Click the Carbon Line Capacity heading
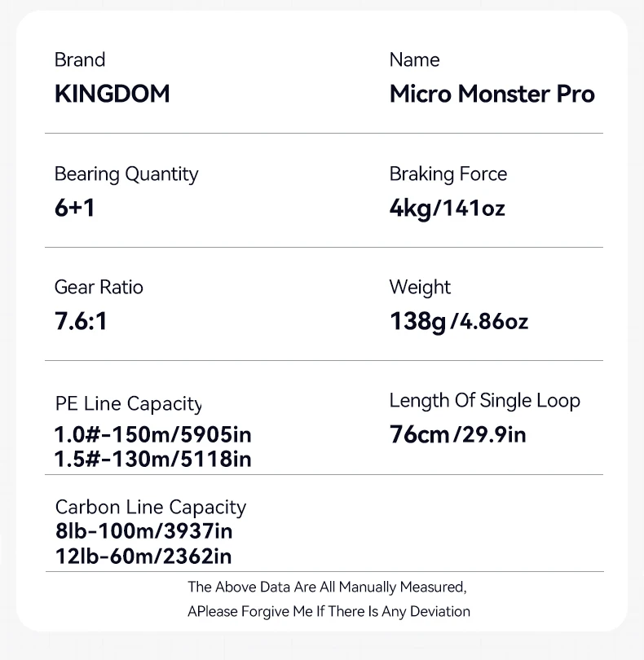The width and height of the screenshot is (644, 660). (x=150, y=508)
